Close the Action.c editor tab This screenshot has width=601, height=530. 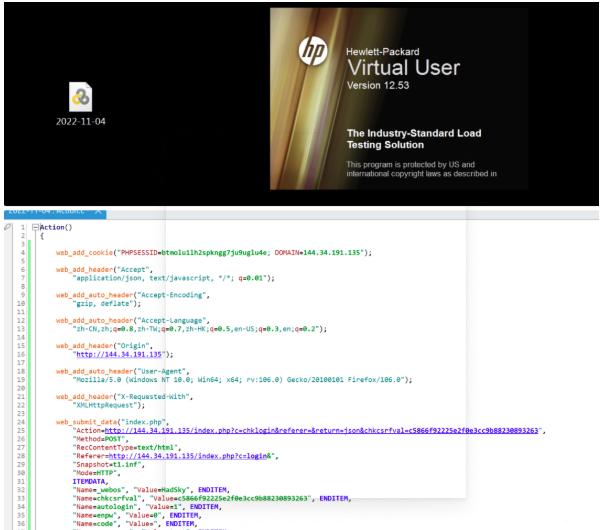coord(98,211)
